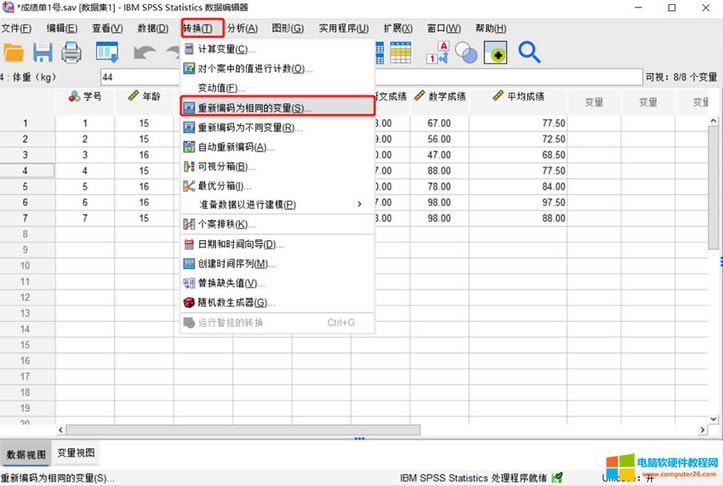Open the 实用程序(U) menu
This screenshot has width=723, height=486.
coord(344,28)
